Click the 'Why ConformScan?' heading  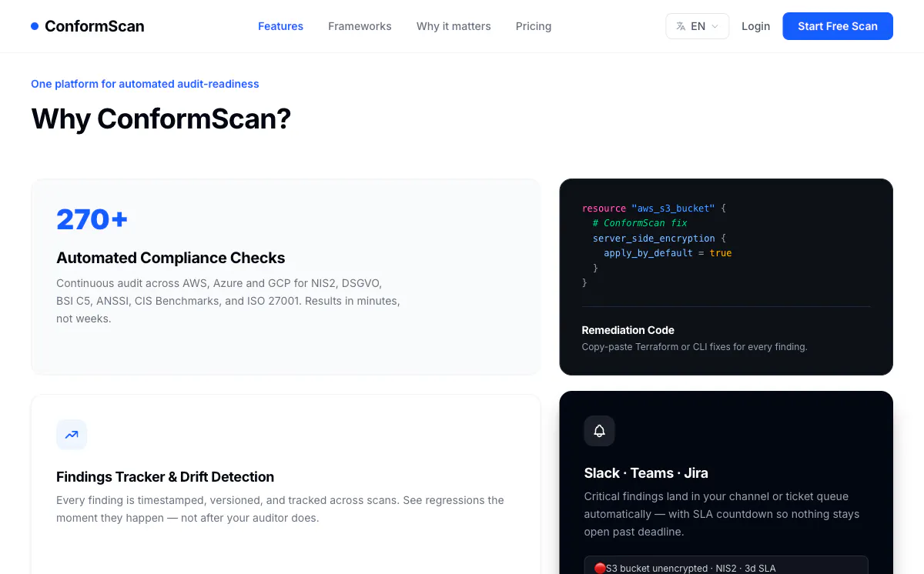click(161, 119)
